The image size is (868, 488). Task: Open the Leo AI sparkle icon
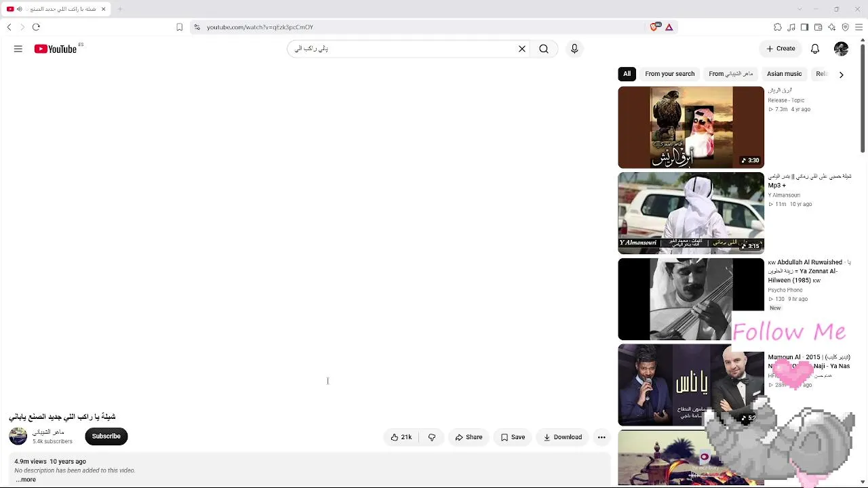coord(831,27)
